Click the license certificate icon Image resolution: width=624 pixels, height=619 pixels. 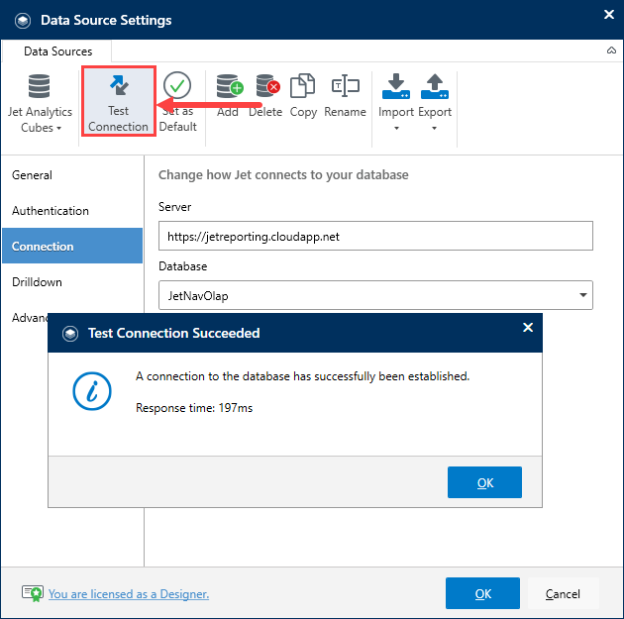(33, 594)
